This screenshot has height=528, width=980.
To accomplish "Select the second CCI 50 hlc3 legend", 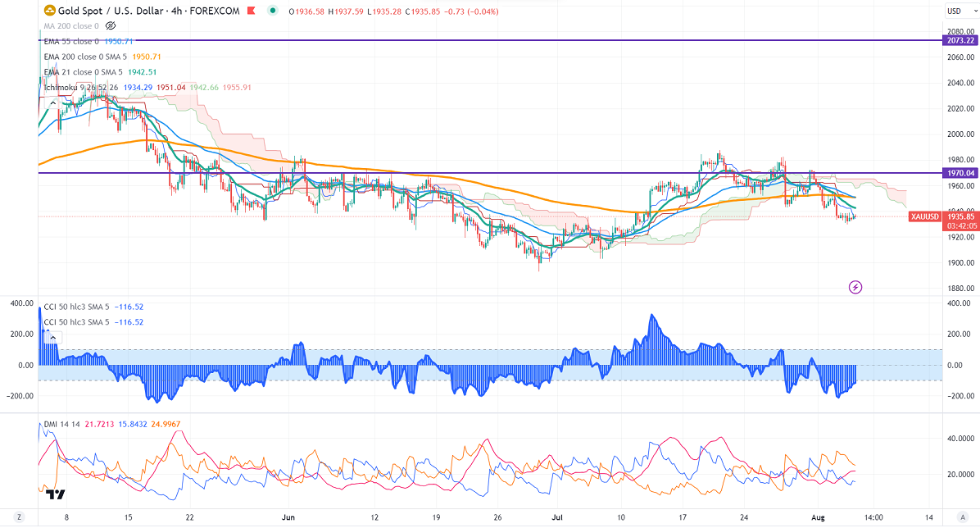I will [x=76, y=322].
